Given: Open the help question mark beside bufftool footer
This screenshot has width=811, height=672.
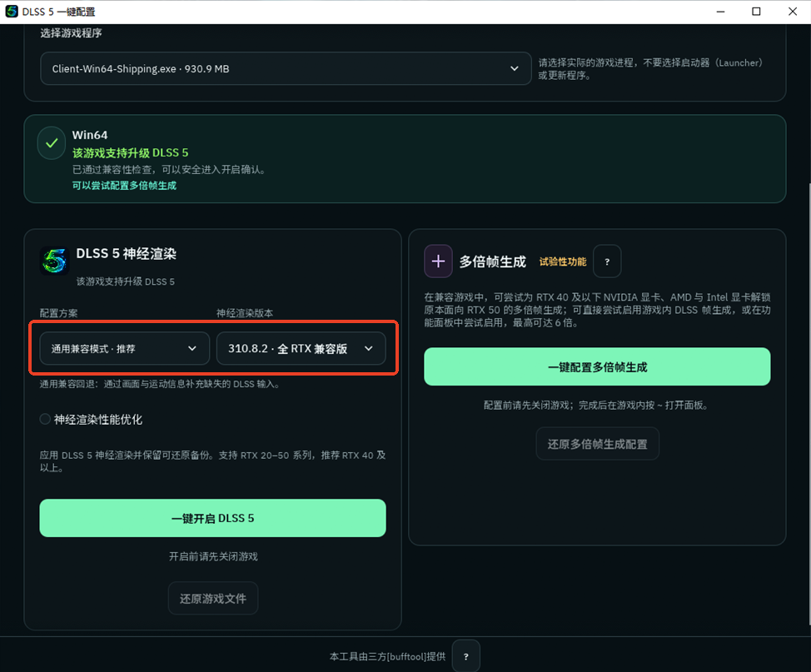Looking at the screenshot, I should coord(465,656).
